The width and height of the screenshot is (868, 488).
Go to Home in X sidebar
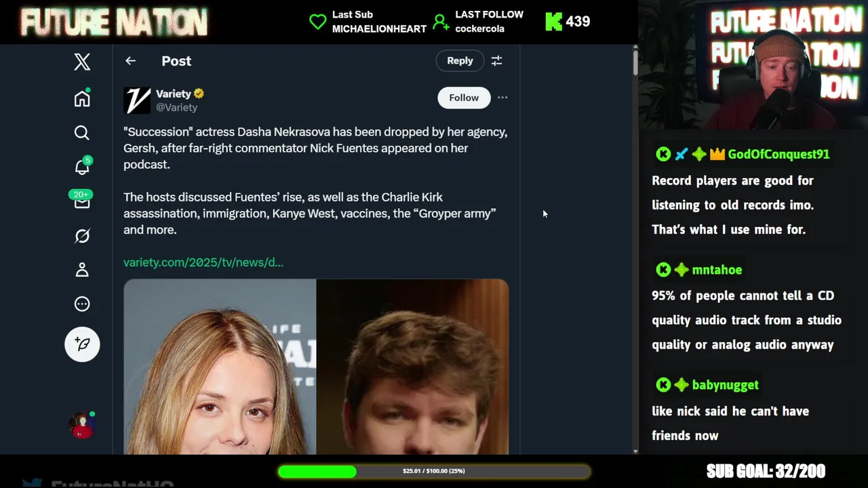[x=82, y=98]
